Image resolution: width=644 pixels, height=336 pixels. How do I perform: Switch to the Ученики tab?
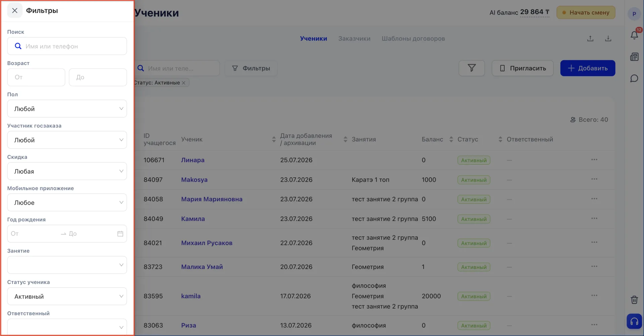[x=314, y=39]
